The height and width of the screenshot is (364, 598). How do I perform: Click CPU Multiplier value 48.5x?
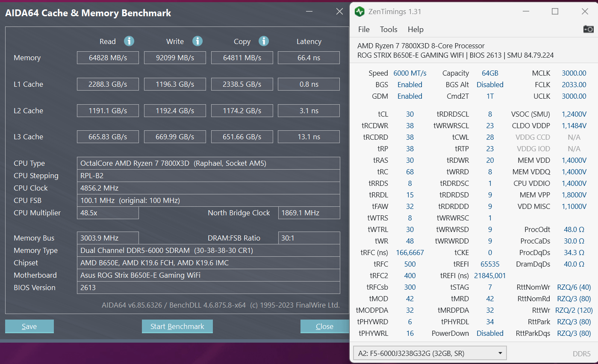(108, 213)
